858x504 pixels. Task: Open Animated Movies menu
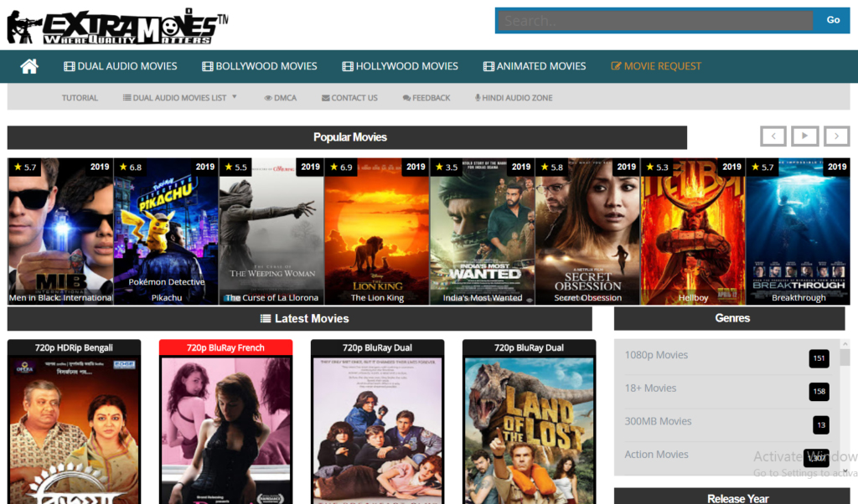(535, 66)
